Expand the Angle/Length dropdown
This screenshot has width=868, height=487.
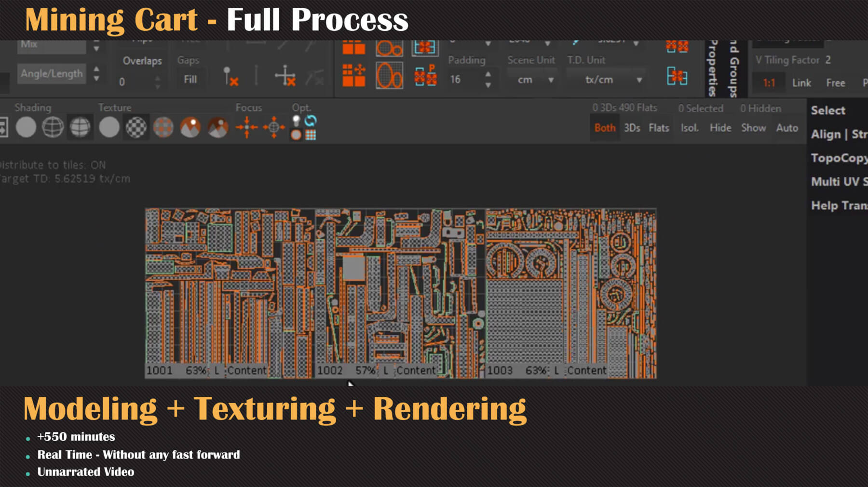click(96, 74)
